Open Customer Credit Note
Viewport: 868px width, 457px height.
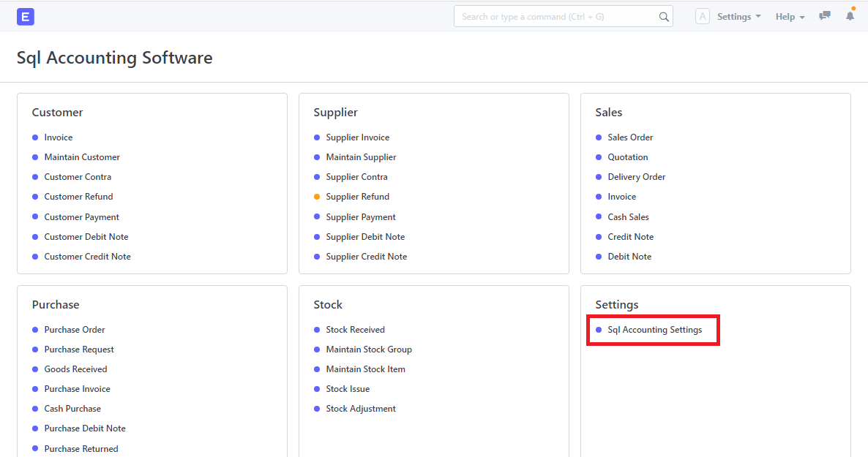tap(88, 257)
